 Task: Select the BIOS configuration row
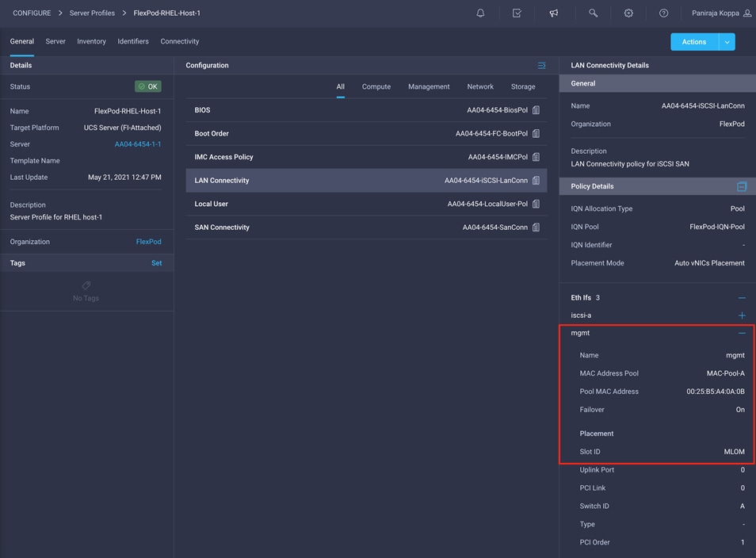click(x=366, y=110)
